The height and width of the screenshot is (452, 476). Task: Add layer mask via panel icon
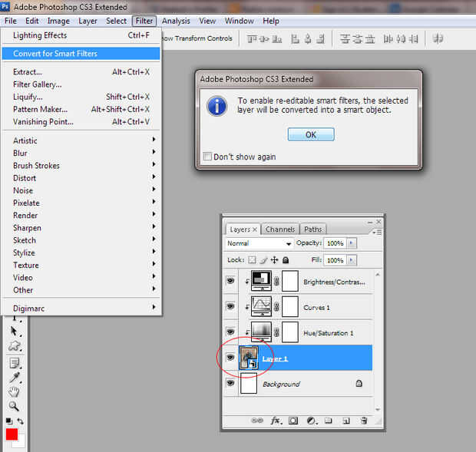tap(293, 421)
